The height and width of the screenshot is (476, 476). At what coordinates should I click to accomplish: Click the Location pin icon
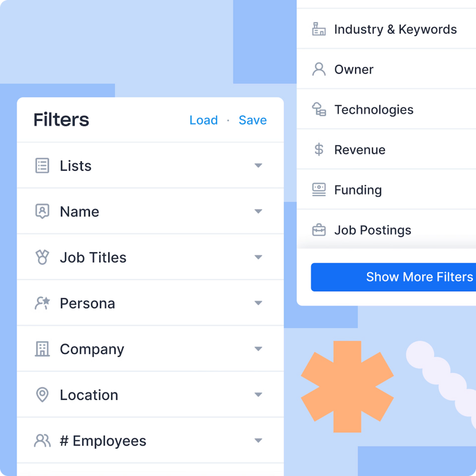[42, 395]
